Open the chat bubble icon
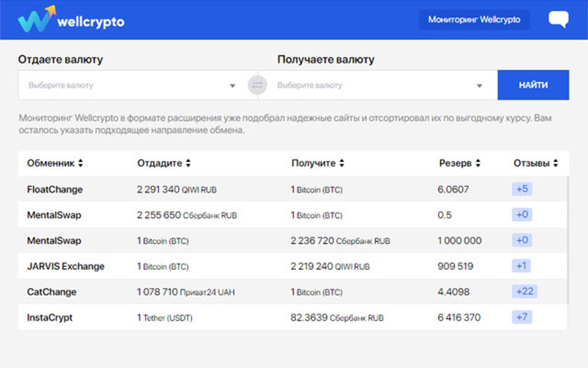 (559, 19)
